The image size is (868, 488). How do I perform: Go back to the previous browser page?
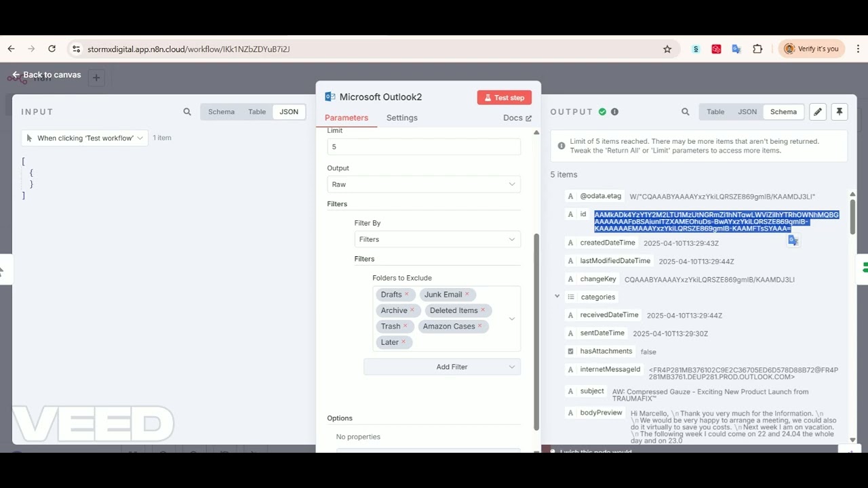point(11,49)
